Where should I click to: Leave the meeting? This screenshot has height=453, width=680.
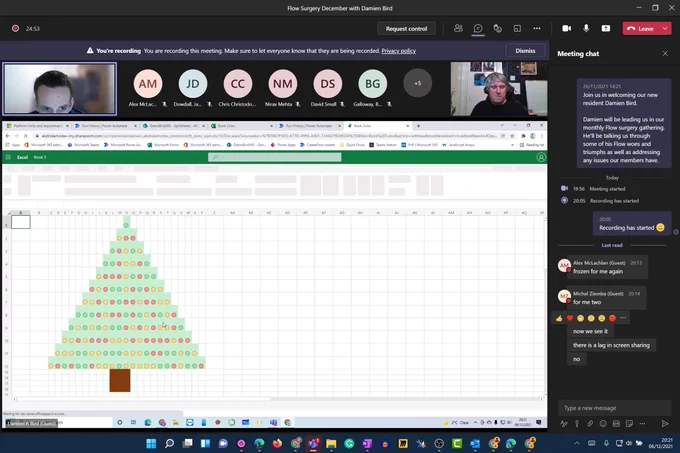(641, 29)
